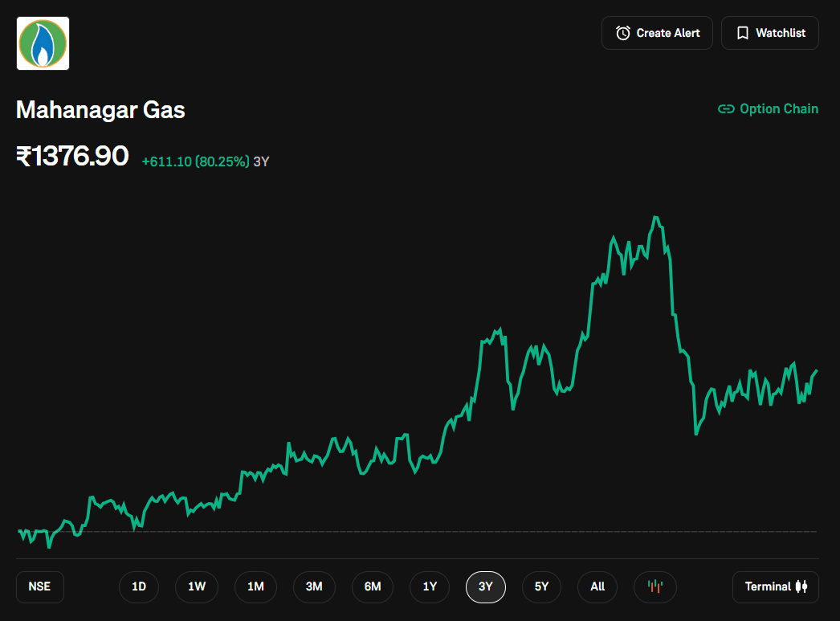Switch chart to 1W range
Viewport: 840px width, 621px height.
pos(197,586)
